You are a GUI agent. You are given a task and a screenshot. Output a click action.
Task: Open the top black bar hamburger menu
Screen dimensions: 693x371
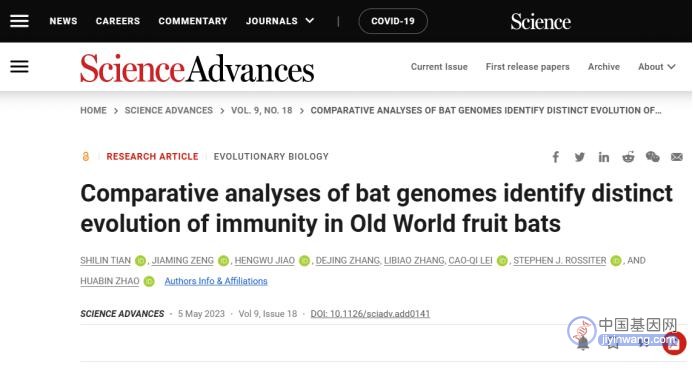(x=19, y=21)
